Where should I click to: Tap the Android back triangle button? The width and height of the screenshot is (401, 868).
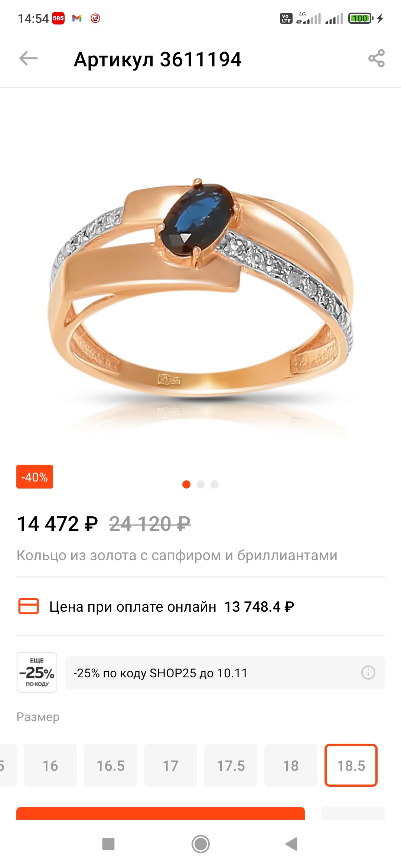click(x=292, y=844)
